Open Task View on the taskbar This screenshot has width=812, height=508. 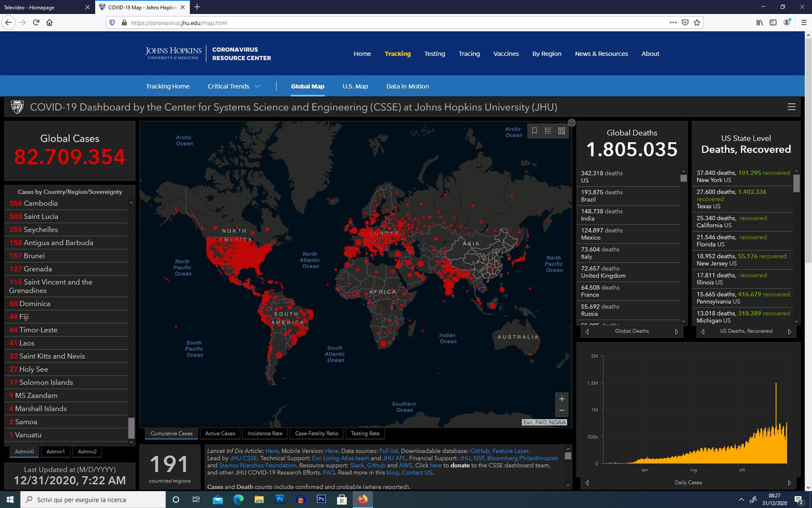click(196, 500)
